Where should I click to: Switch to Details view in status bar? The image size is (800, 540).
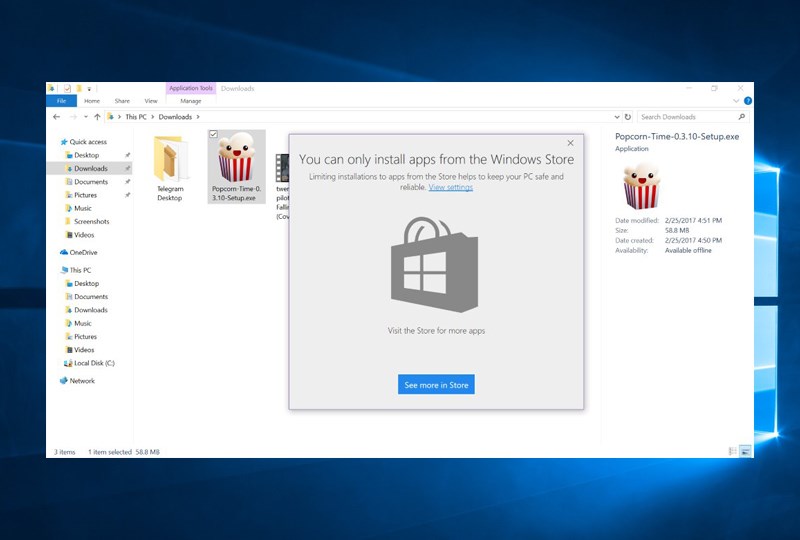click(733, 452)
